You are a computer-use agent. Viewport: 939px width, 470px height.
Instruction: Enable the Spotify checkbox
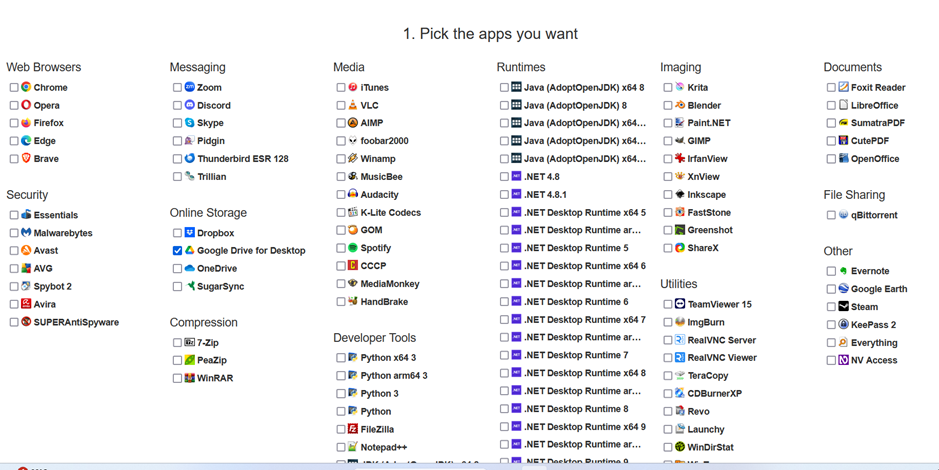point(341,248)
